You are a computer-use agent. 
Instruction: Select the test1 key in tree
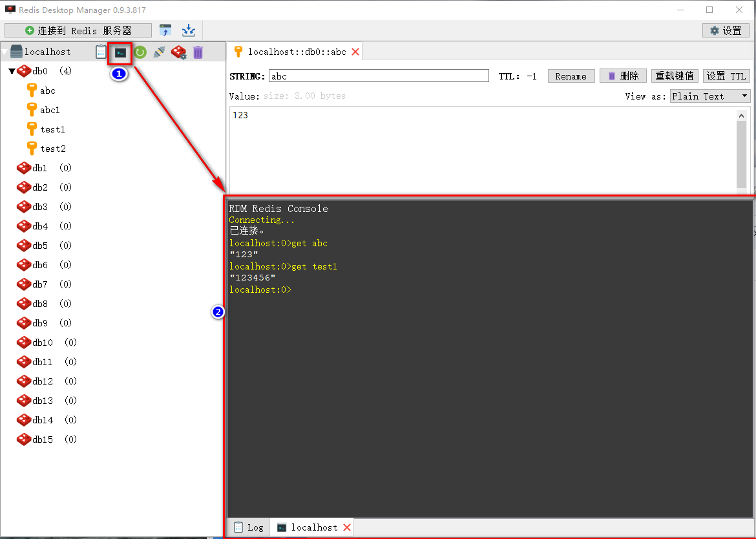pyautogui.click(x=52, y=129)
